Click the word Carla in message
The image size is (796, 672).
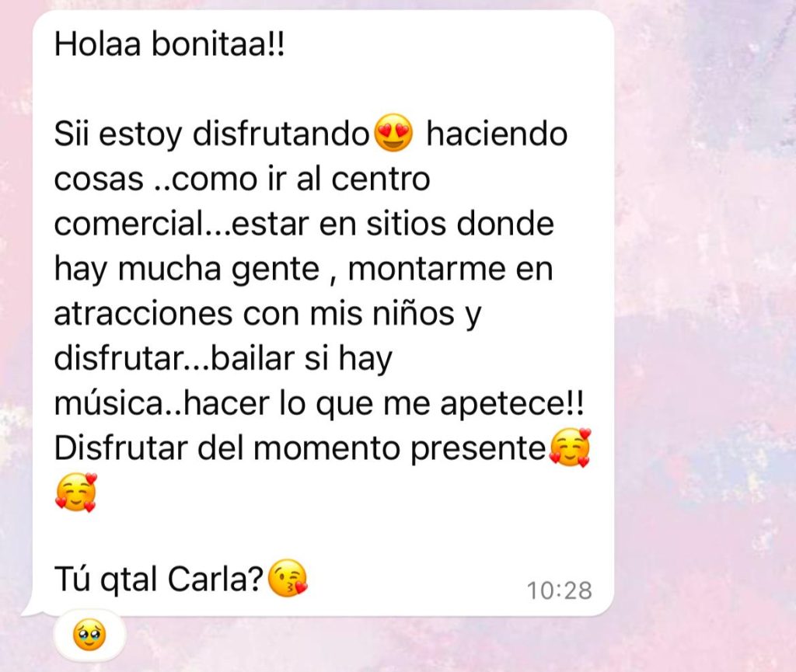(x=215, y=579)
